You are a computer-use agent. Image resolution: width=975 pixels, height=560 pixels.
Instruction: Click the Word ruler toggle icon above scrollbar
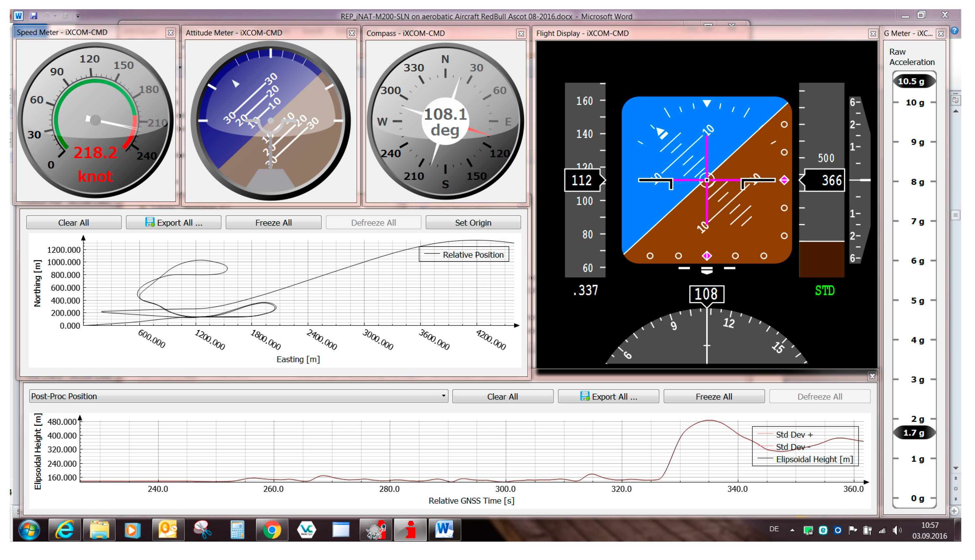[x=956, y=100]
